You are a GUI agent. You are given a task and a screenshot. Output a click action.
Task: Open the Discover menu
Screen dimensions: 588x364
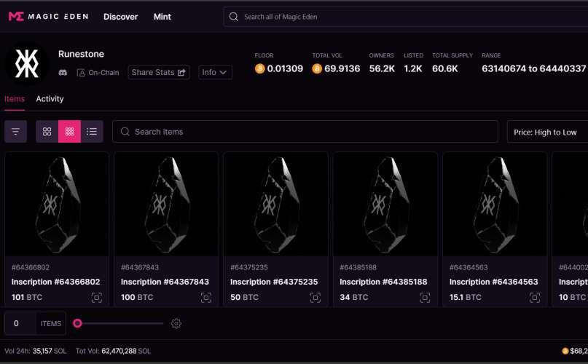(120, 17)
